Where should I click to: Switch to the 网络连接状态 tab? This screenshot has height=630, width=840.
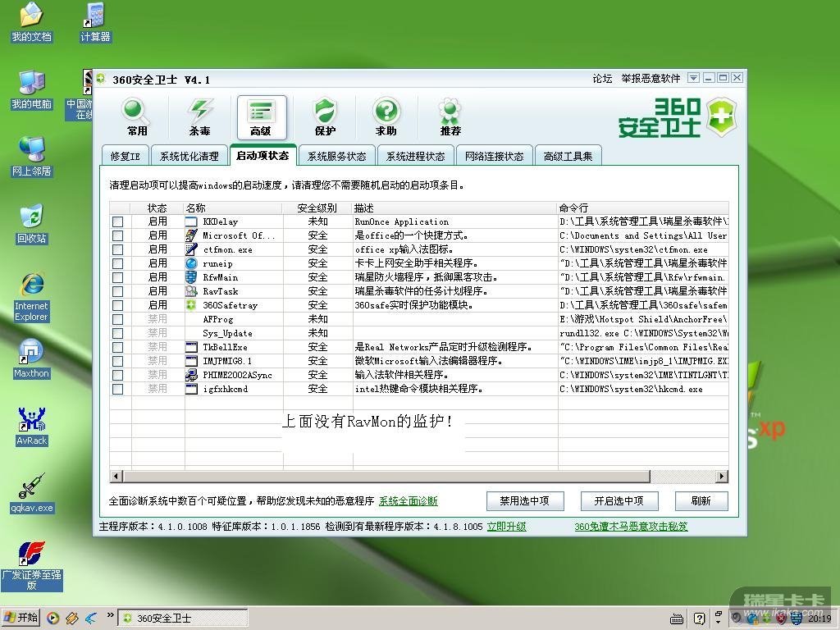pyautogui.click(x=494, y=157)
